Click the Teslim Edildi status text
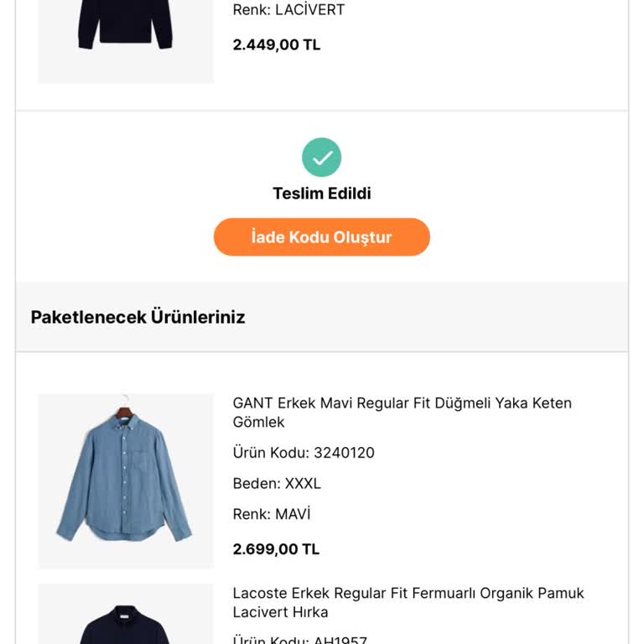The width and height of the screenshot is (644, 644). point(322,194)
